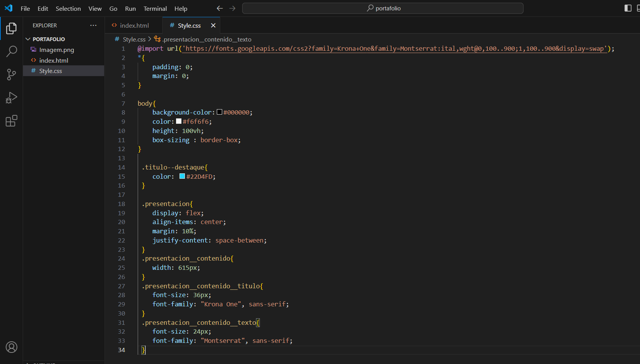Screen dimensions: 640x364
Task: Open the View menu
Action: pyautogui.click(x=95, y=8)
